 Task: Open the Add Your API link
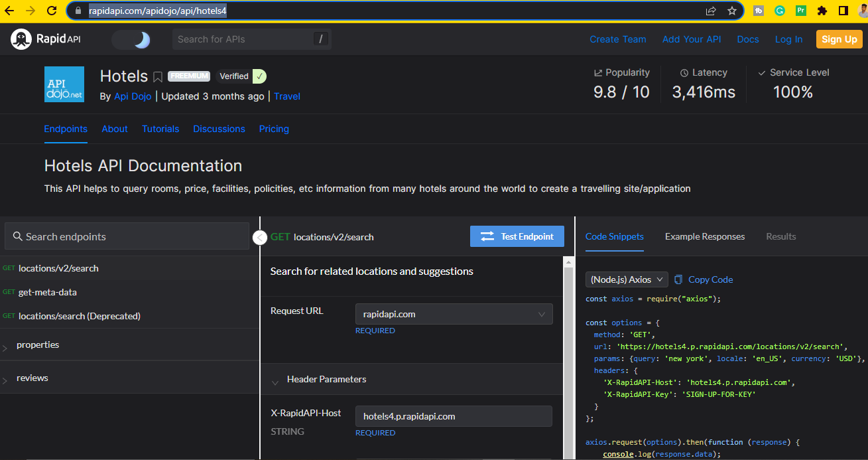(x=692, y=39)
